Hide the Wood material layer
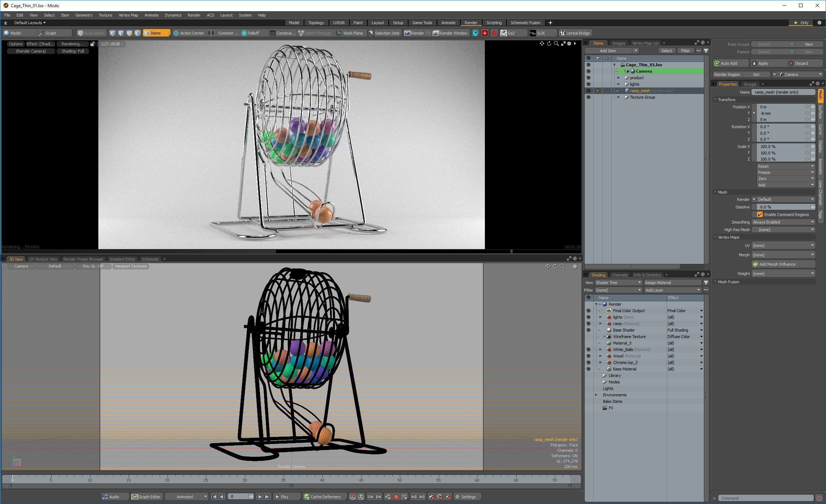Viewport: 826px width, 504px height. pyautogui.click(x=588, y=356)
